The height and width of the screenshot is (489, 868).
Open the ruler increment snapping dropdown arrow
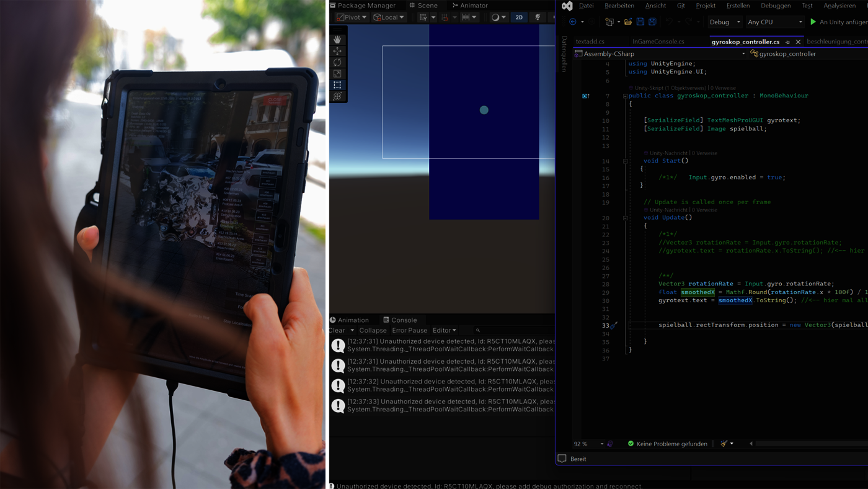point(474,17)
